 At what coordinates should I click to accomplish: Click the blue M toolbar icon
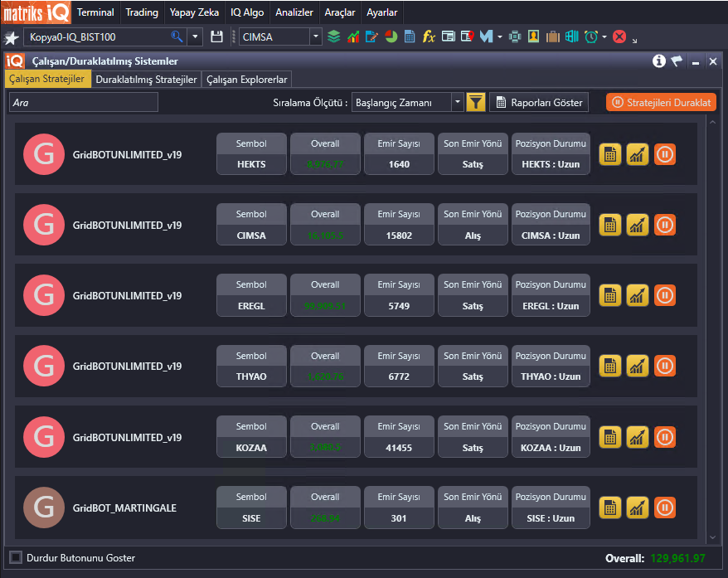(486, 36)
